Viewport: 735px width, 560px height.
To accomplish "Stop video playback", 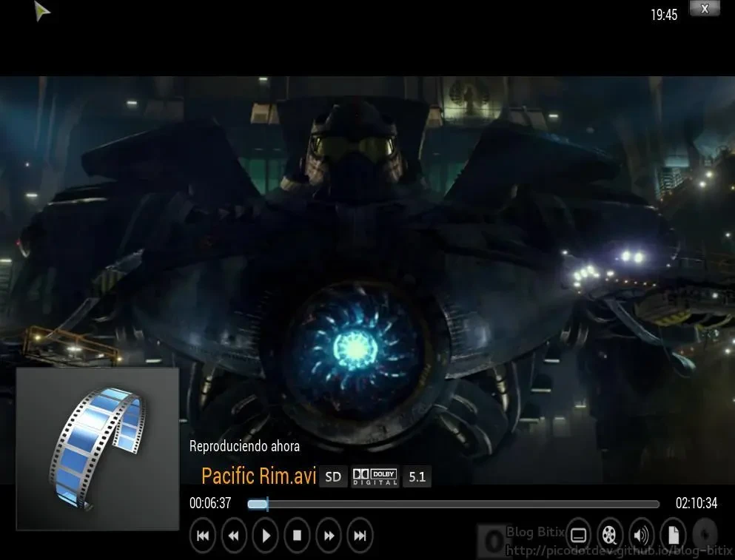I will point(297,536).
